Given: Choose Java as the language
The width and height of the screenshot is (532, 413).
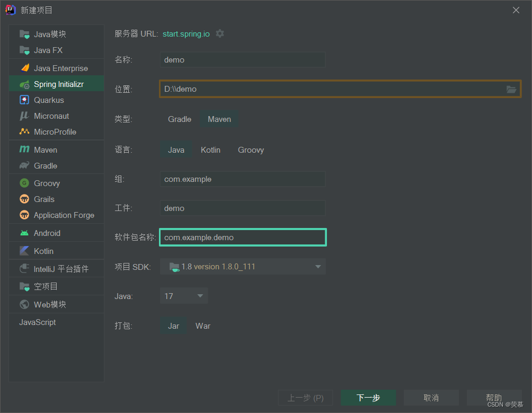Looking at the screenshot, I should (x=176, y=150).
